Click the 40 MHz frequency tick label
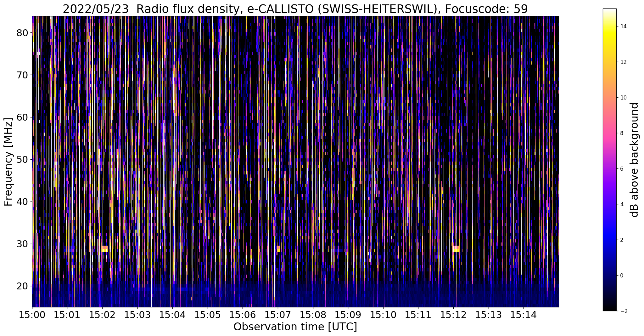The image size is (644, 336). 22,202
